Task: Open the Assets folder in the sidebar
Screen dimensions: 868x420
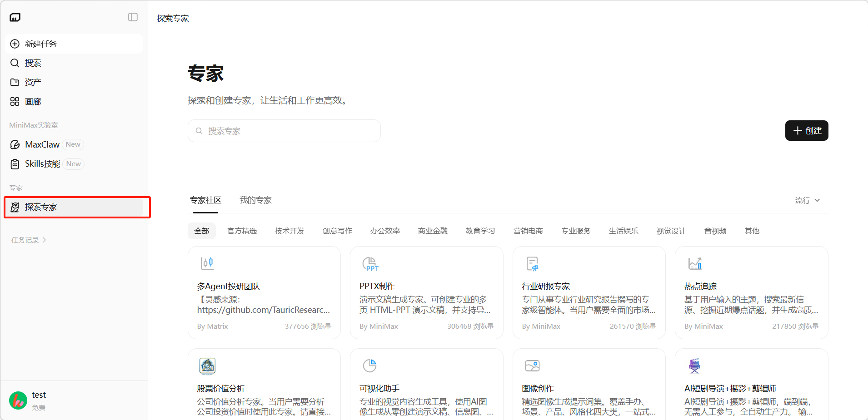Action: (33, 82)
